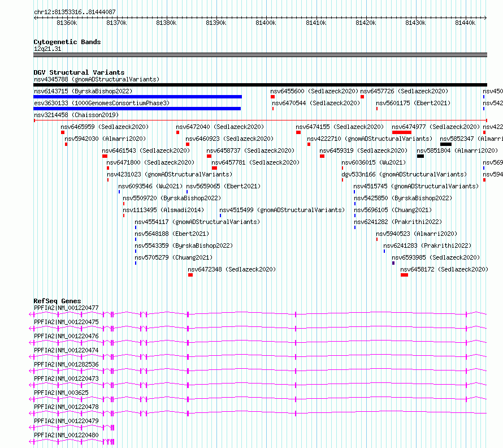Click nsv4554117 gnomAD variant label
This screenshot has height=448, width=503.
tap(197, 222)
